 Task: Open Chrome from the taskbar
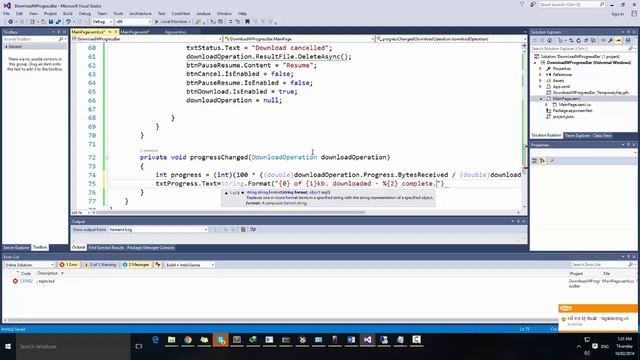(188, 340)
